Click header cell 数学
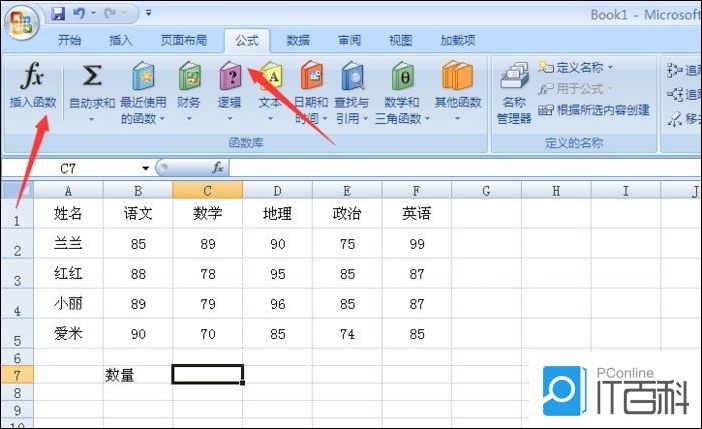This screenshot has height=429, width=702. pos(208,214)
